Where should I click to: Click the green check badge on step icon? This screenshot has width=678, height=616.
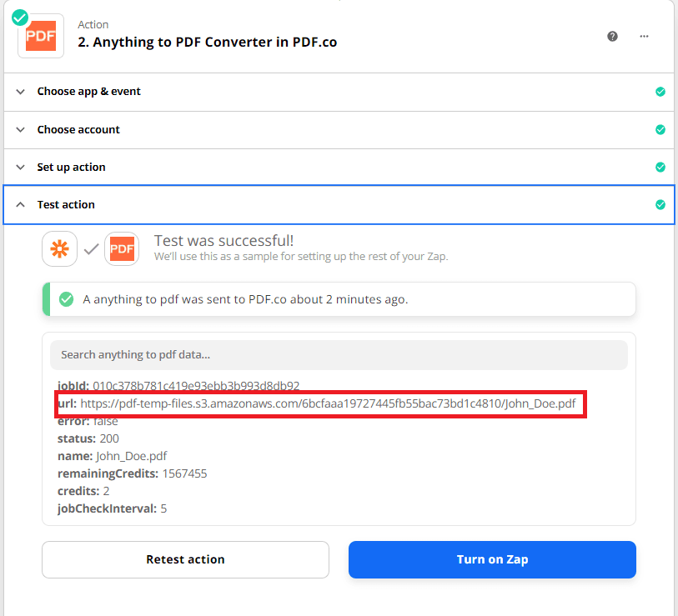(20, 17)
